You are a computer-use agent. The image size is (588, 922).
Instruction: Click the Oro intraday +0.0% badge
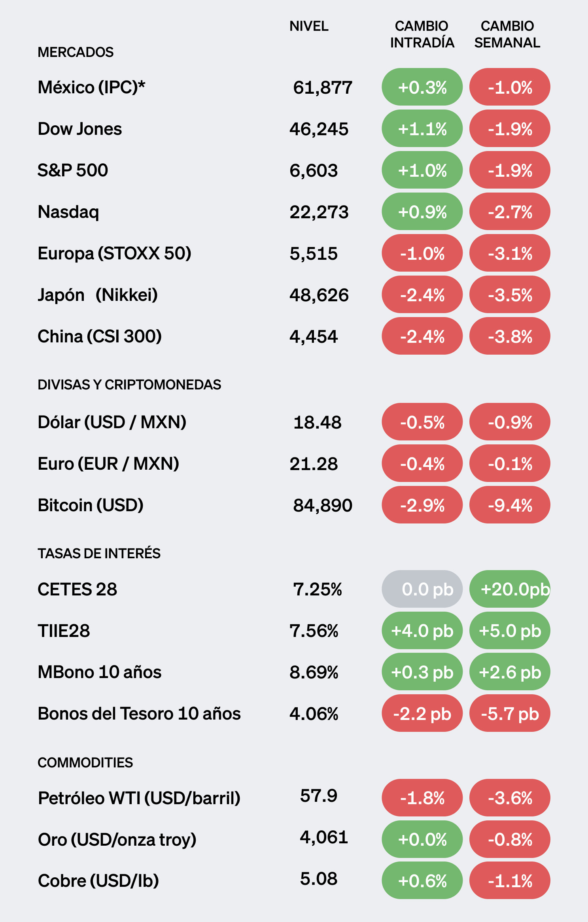point(422,839)
